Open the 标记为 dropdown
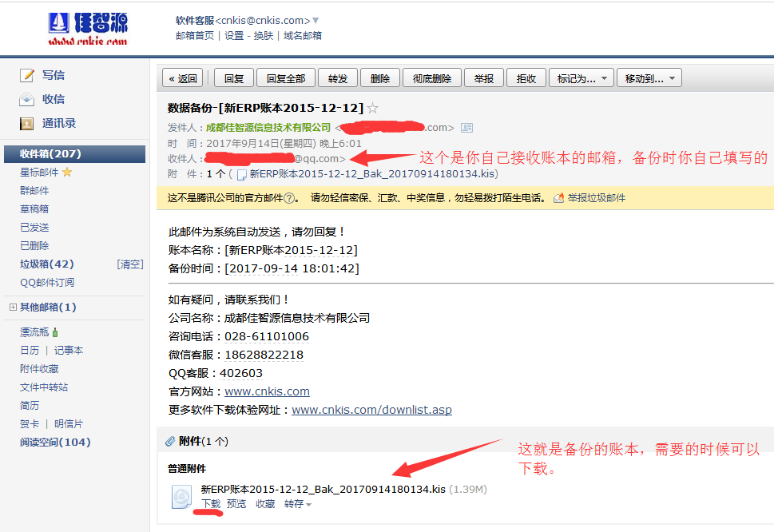 coord(581,77)
